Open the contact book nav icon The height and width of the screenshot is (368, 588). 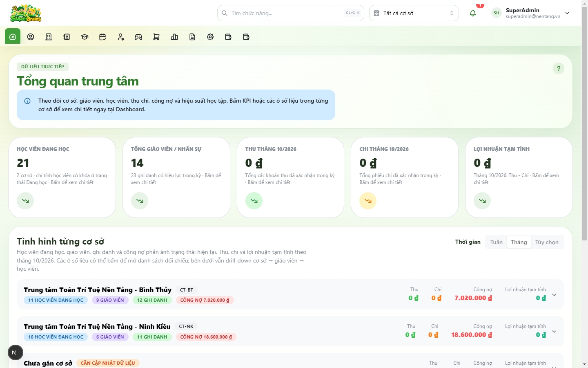coord(67,37)
